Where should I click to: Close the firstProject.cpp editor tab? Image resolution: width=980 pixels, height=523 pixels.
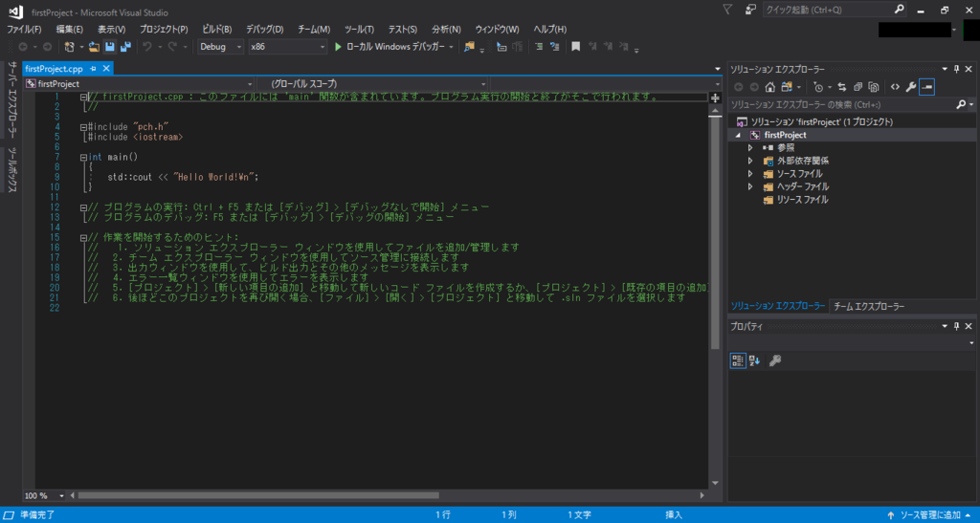[106, 69]
